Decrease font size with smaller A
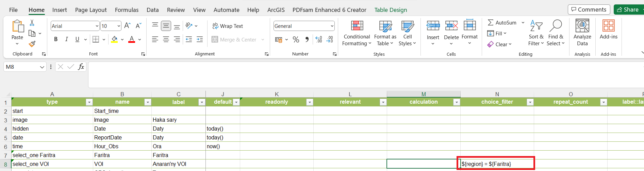This screenshot has height=171, width=644. click(138, 26)
